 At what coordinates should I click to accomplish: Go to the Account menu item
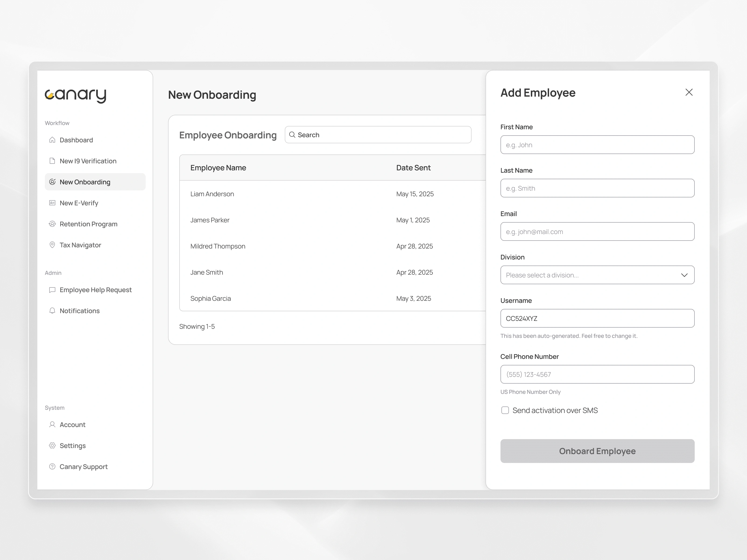[x=72, y=425]
